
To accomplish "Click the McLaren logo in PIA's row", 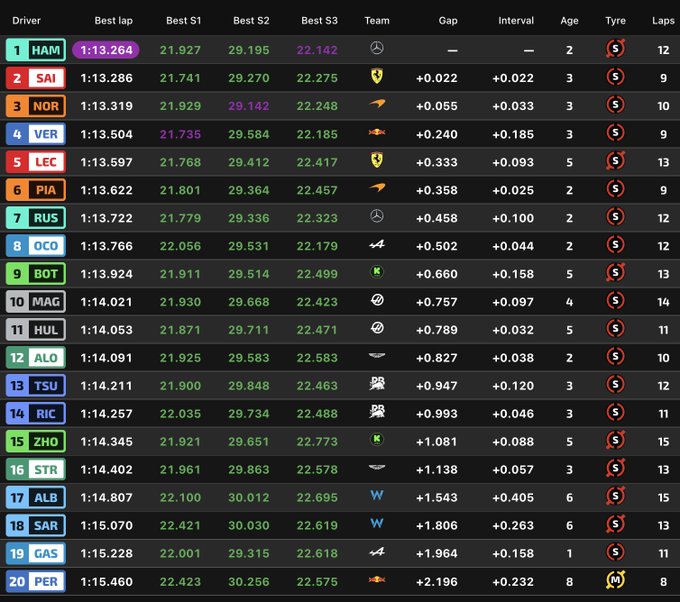I will (x=377, y=188).
